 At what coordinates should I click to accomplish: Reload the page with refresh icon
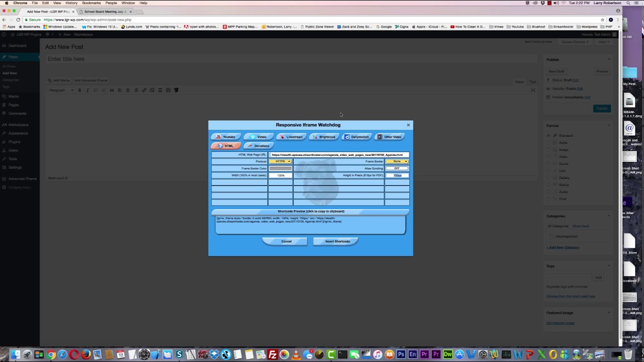click(x=18, y=20)
